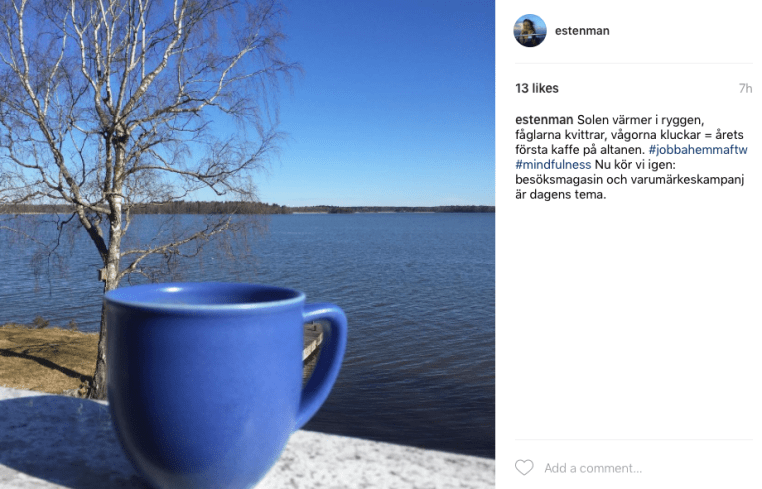The image size is (762, 489).
Task: View who liked via 13 likes
Action: 537,88
